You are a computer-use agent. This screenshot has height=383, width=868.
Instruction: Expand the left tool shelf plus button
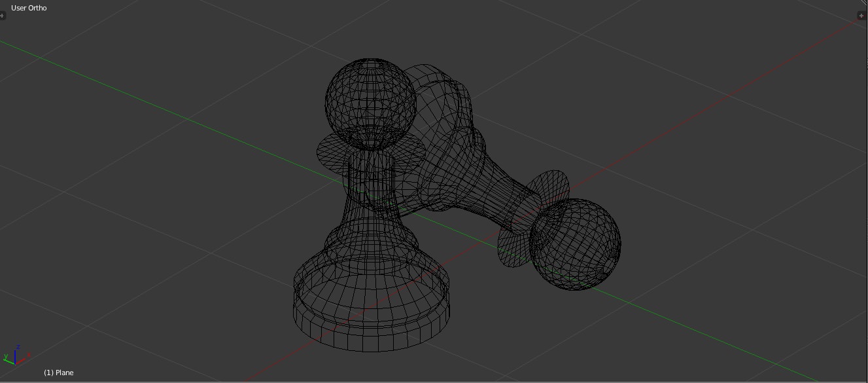[x=2, y=15]
